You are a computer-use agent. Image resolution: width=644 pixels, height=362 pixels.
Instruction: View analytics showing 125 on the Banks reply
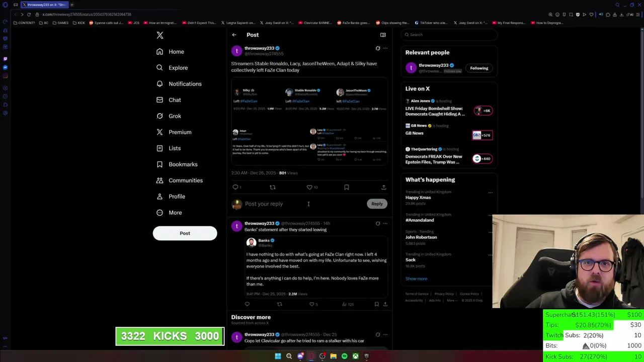(348, 304)
